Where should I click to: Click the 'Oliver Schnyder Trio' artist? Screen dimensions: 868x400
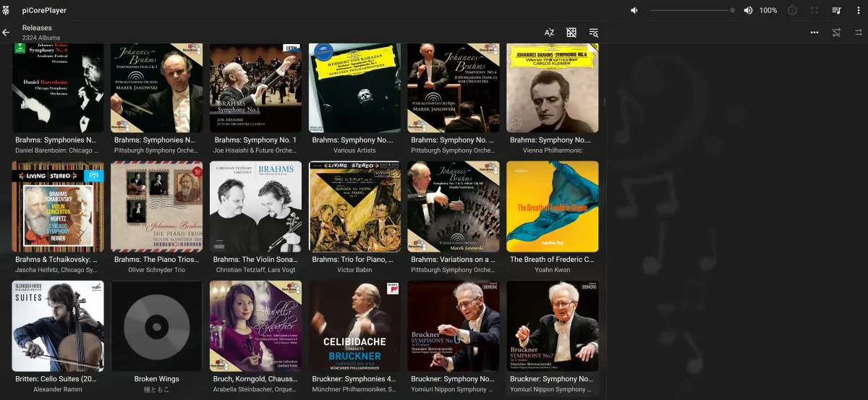(x=156, y=270)
